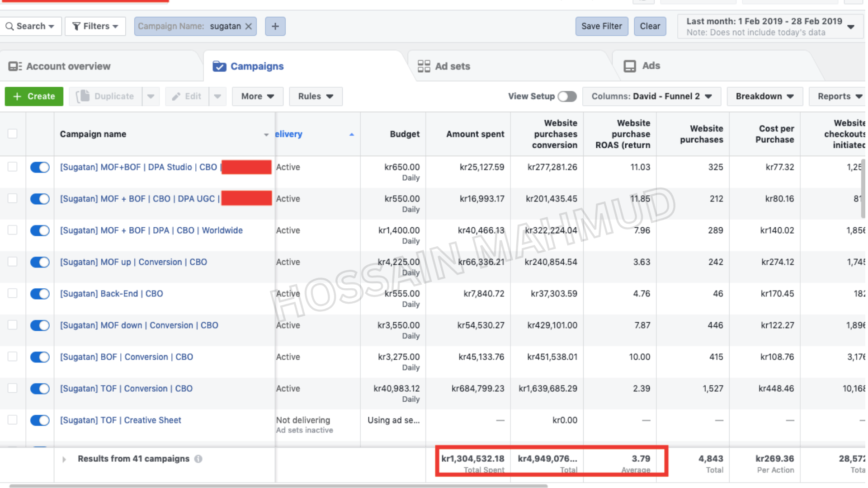Click the Account overview tab icon
This screenshot has height=488, width=868.
click(x=15, y=66)
